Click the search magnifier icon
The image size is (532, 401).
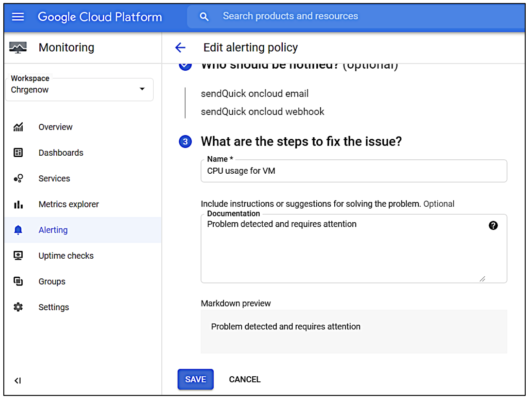point(204,16)
